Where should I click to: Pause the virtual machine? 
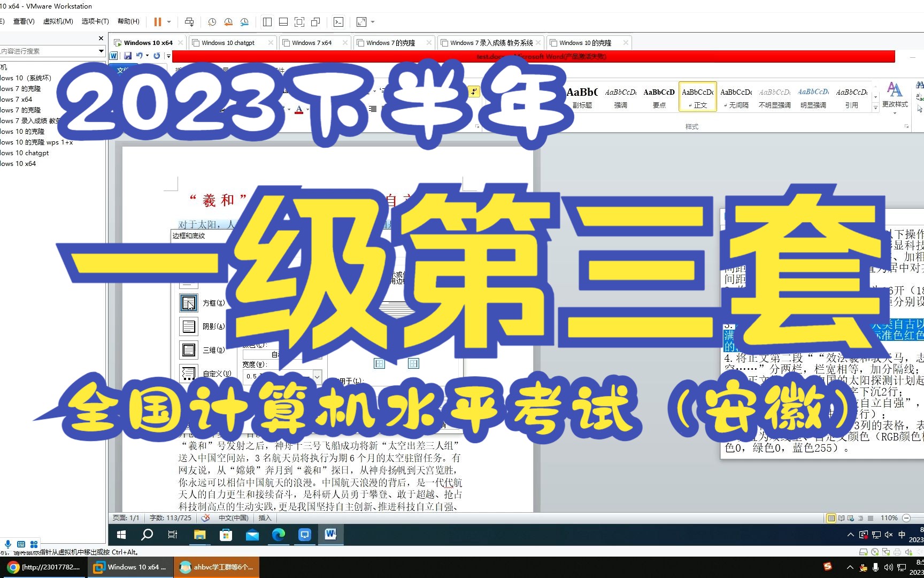click(158, 22)
